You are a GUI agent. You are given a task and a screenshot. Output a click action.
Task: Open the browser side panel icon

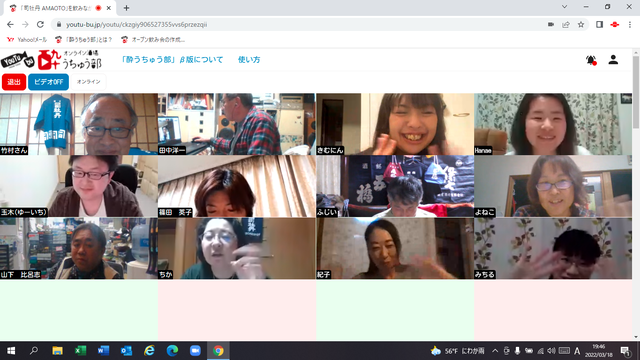pos(599,24)
